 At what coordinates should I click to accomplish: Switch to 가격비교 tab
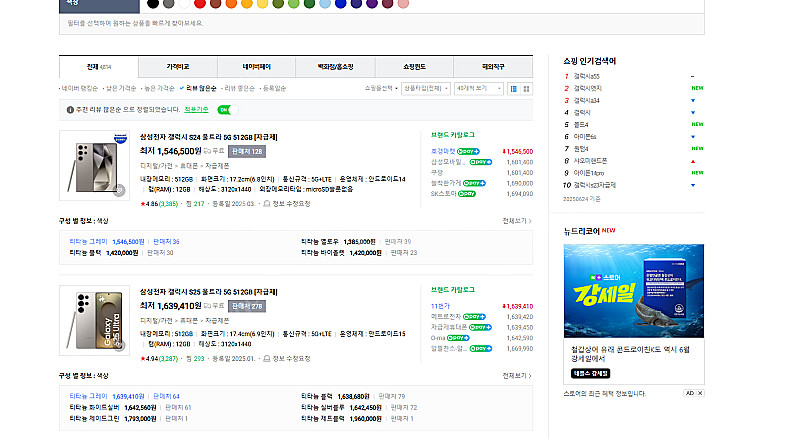[x=178, y=67]
